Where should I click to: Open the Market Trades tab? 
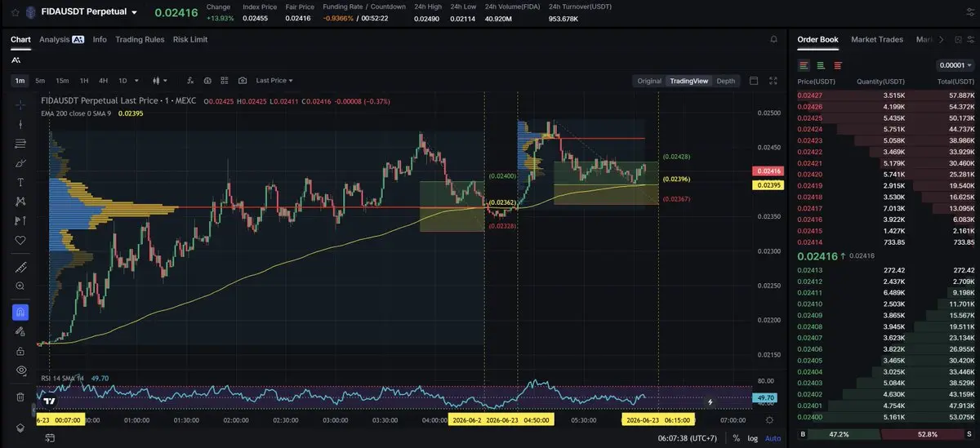[x=877, y=39]
